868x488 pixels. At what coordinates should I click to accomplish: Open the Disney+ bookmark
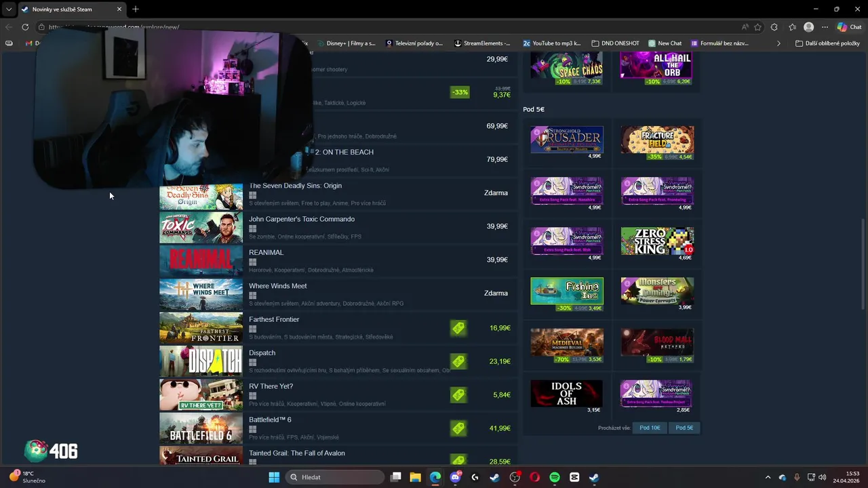(x=346, y=43)
